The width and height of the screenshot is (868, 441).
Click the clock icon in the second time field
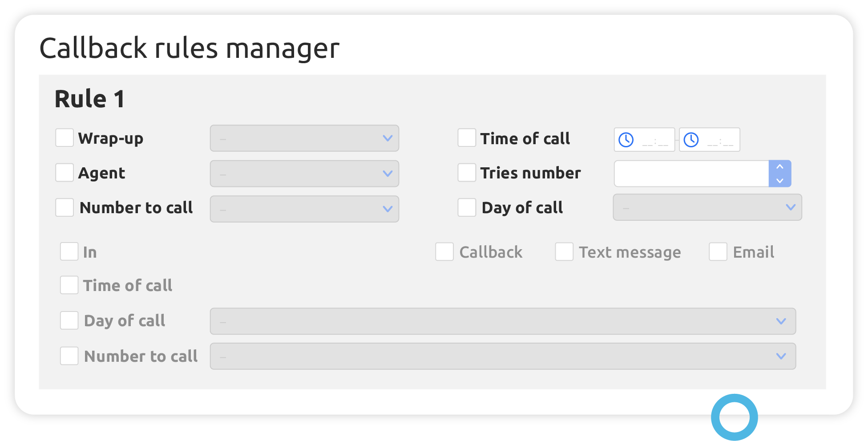[x=691, y=139]
